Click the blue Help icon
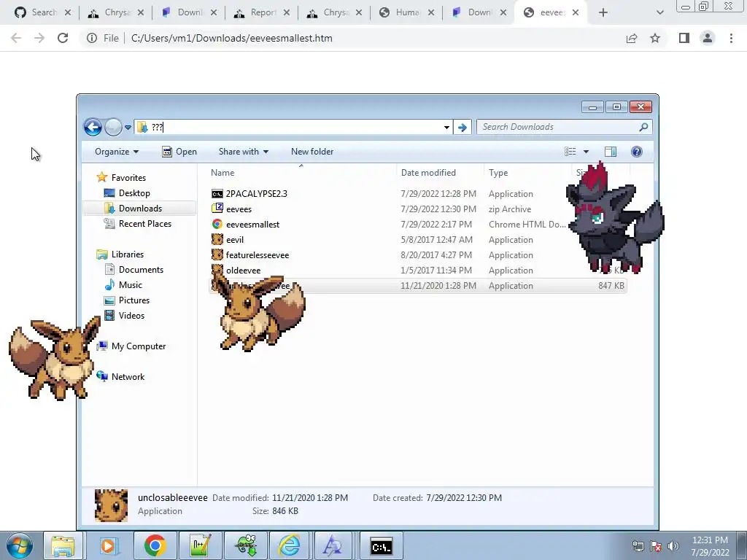This screenshot has height=560, width=747. pyautogui.click(x=636, y=152)
